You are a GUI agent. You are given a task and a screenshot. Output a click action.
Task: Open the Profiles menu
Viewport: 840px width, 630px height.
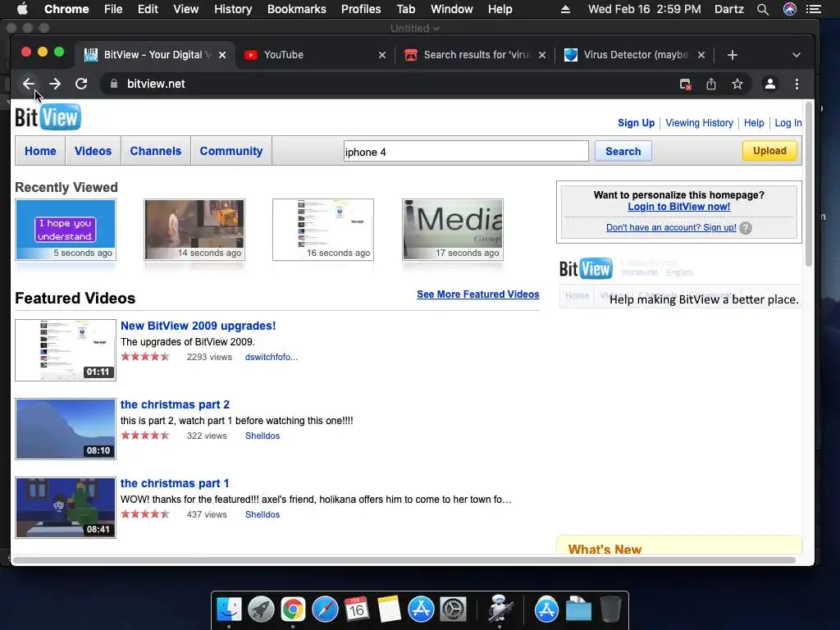tap(361, 9)
